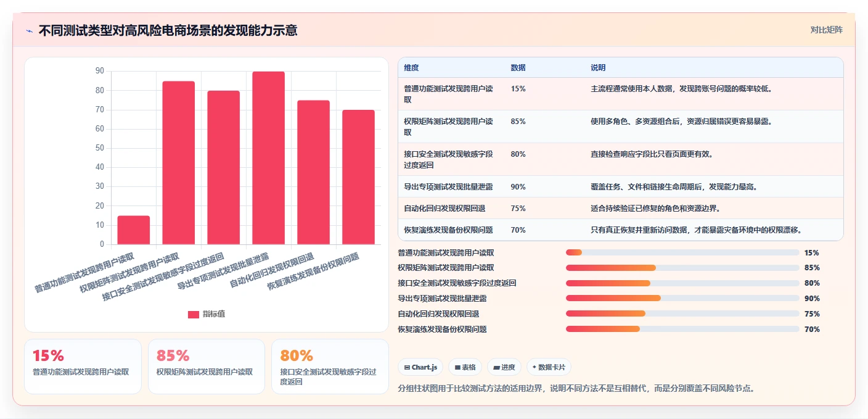Click the 75% progress bar for 自动化回归
Screen dimensions: 868x419
(x=682, y=313)
